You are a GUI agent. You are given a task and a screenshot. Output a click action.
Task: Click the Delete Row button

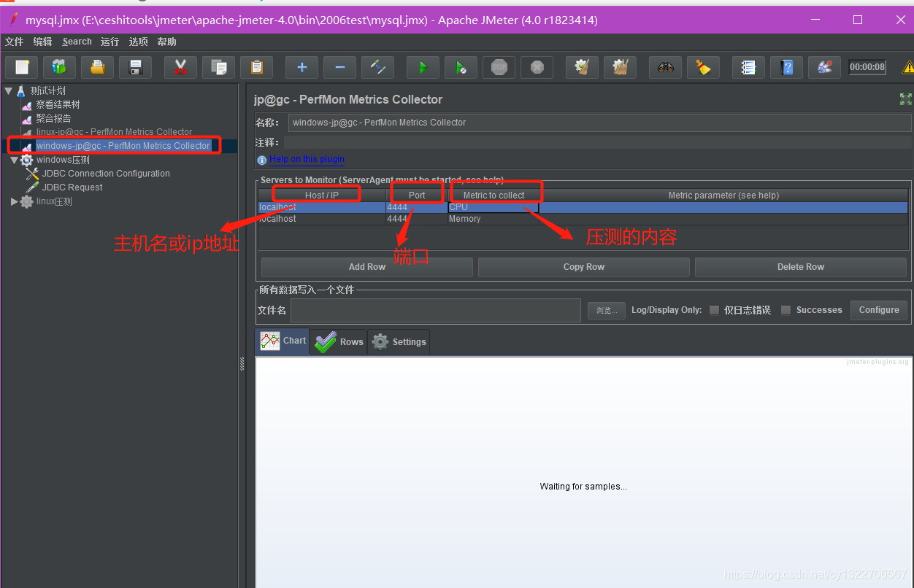801,267
